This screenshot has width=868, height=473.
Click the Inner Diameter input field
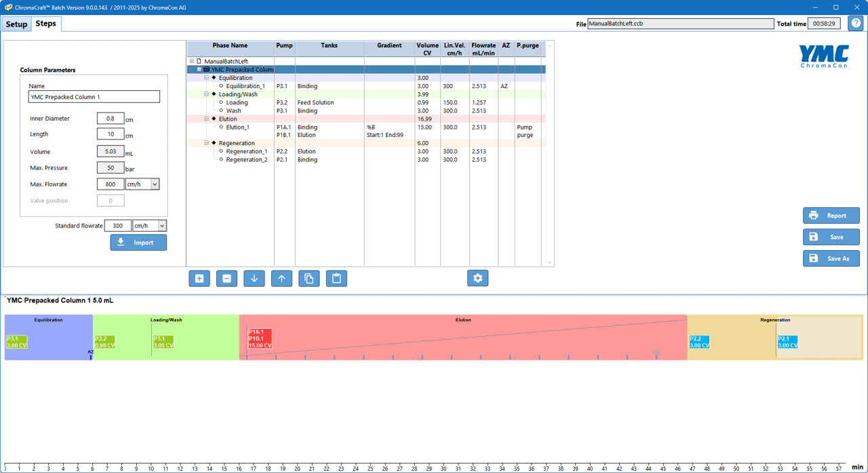111,119
